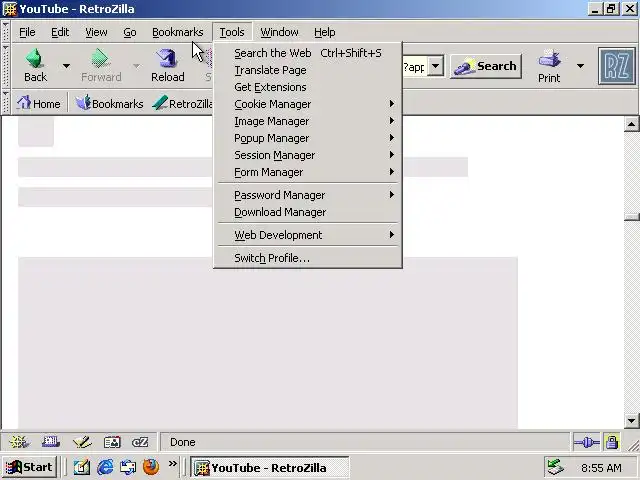This screenshot has width=640, height=480.
Task: Open the File menu
Action: click(27, 32)
